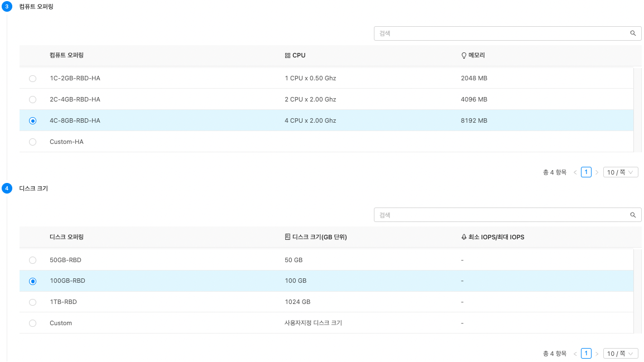The width and height of the screenshot is (644, 362).
Task: Click the 메모리 column lightbulb icon
Action: (463, 56)
